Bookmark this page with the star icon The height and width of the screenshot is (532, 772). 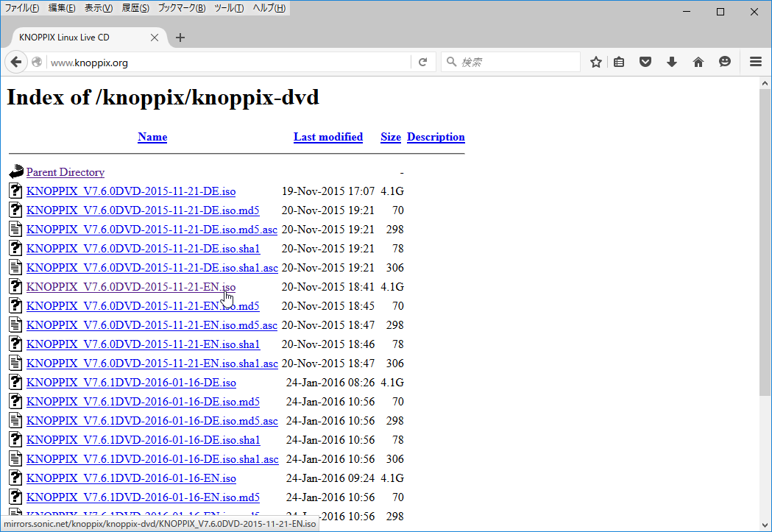point(595,62)
